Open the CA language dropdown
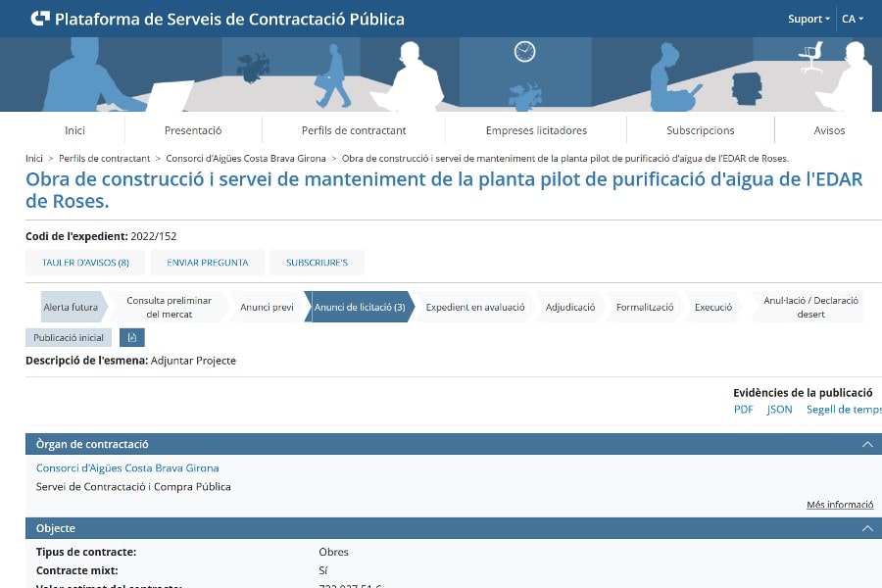Screen dimensions: 882x588 pos(852,19)
